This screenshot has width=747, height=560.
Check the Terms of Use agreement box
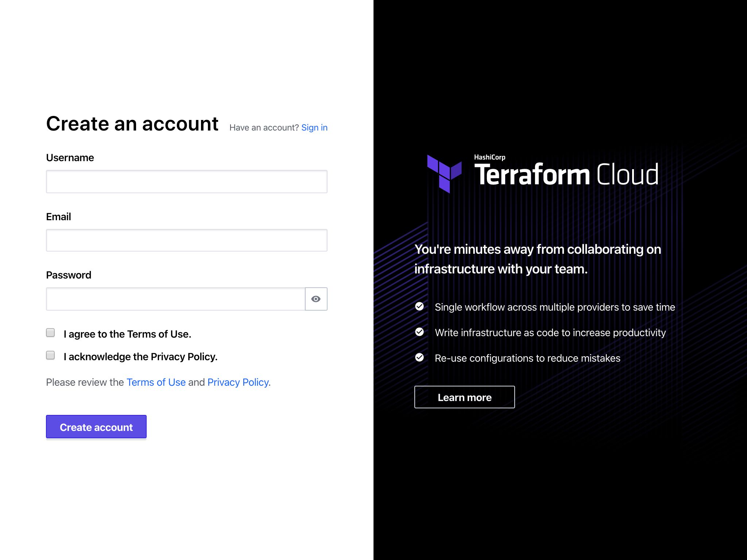pyautogui.click(x=50, y=332)
